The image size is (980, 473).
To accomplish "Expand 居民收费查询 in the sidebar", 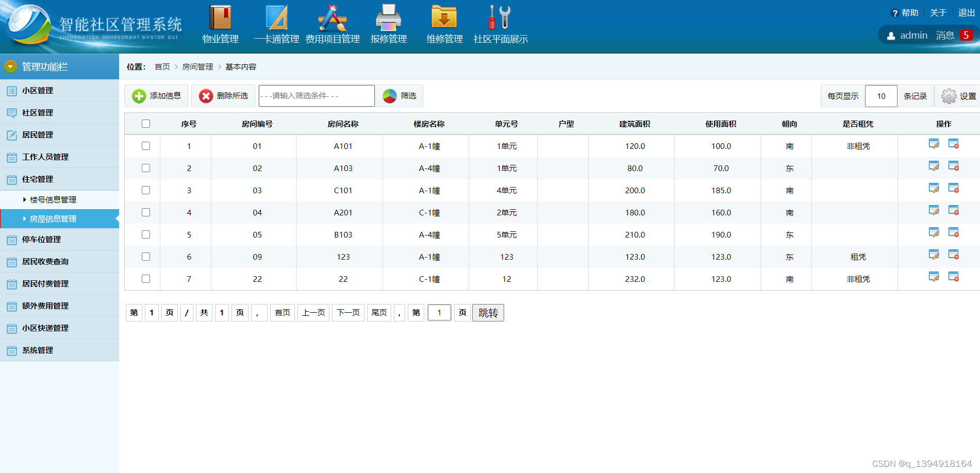I will pyautogui.click(x=59, y=262).
